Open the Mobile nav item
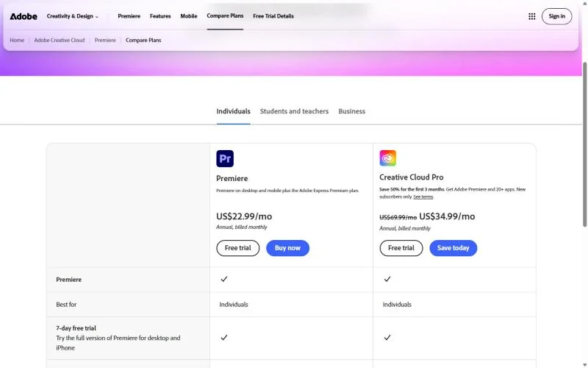The image size is (588, 368). pos(189,16)
